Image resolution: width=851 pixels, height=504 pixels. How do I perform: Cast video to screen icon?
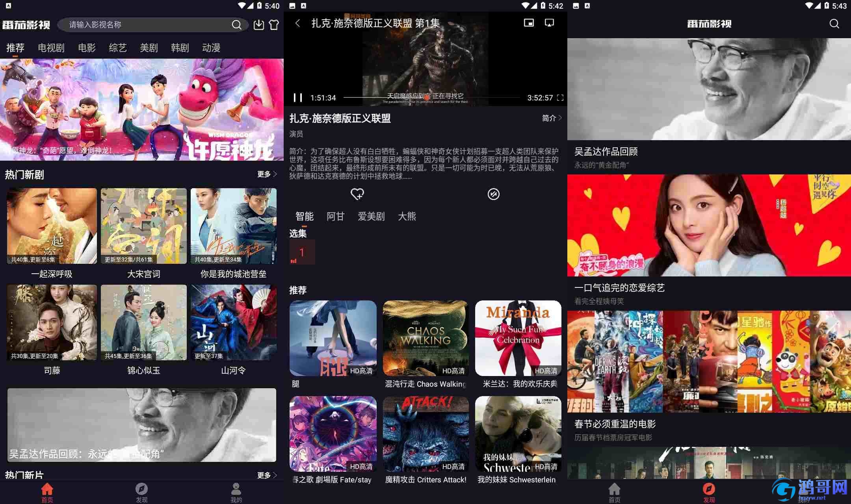(x=549, y=23)
